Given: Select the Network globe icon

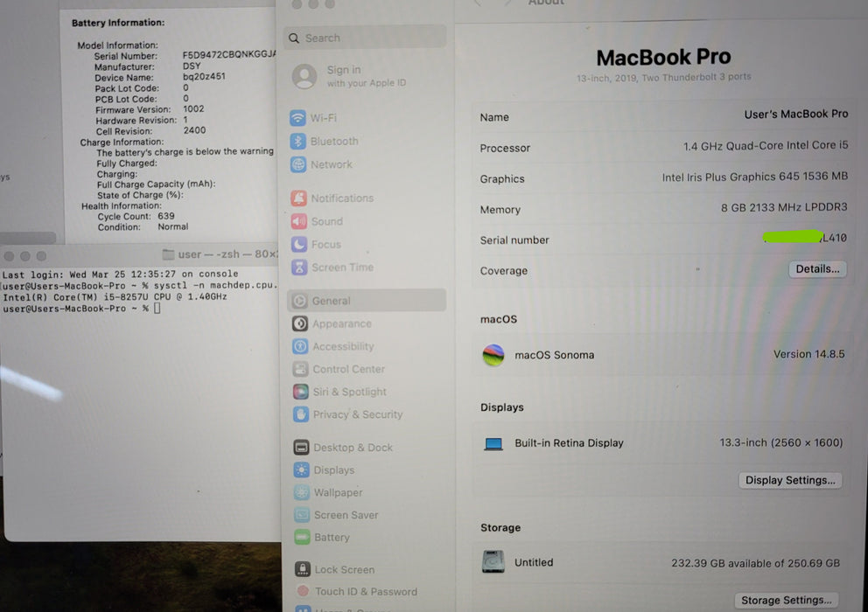Looking at the screenshot, I should (x=298, y=164).
